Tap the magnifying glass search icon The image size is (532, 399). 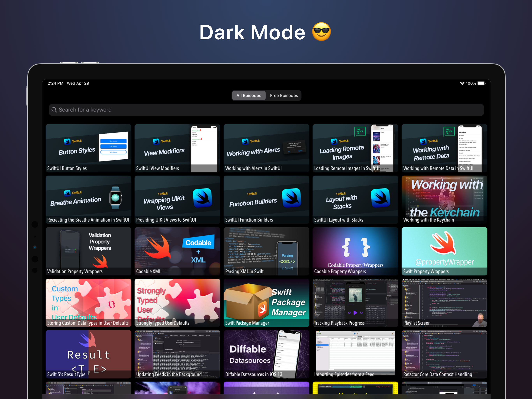pyautogui.click(x=54, y=110)
